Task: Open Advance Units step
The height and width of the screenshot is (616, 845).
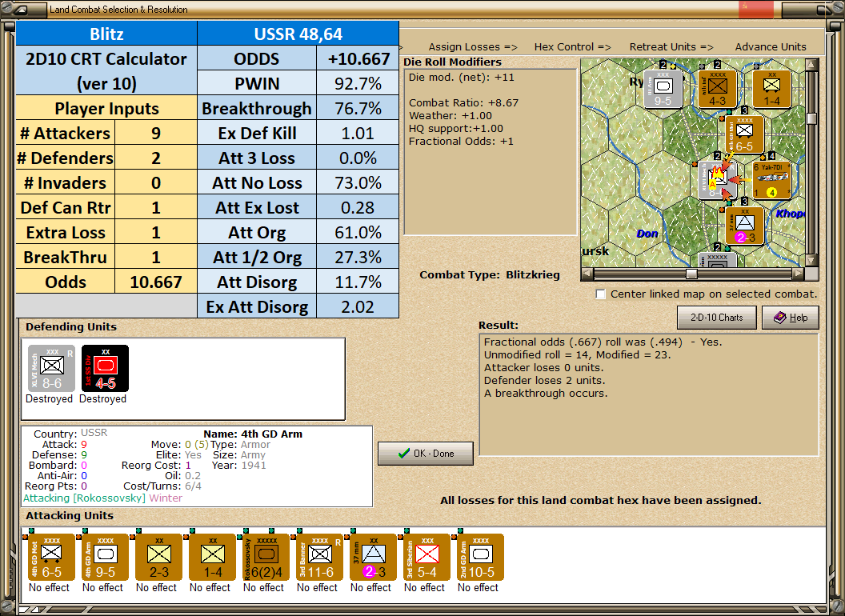Action: [x=771, y=47]
